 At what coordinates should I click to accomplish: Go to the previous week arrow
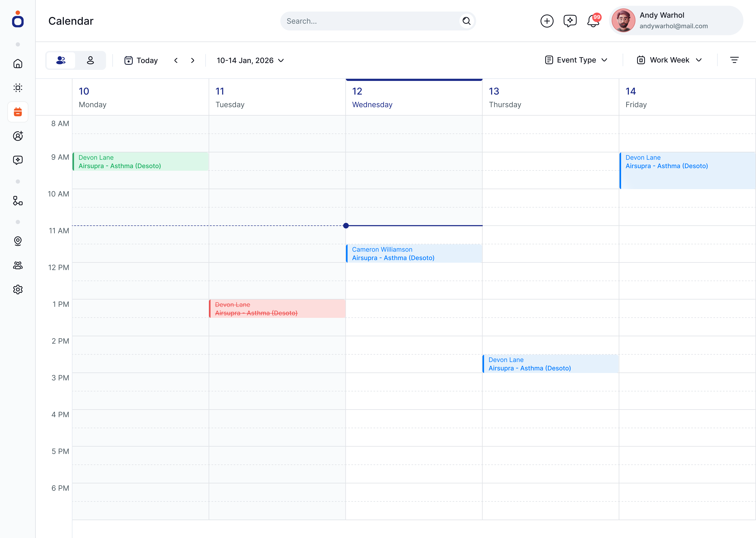pos(176,60)
